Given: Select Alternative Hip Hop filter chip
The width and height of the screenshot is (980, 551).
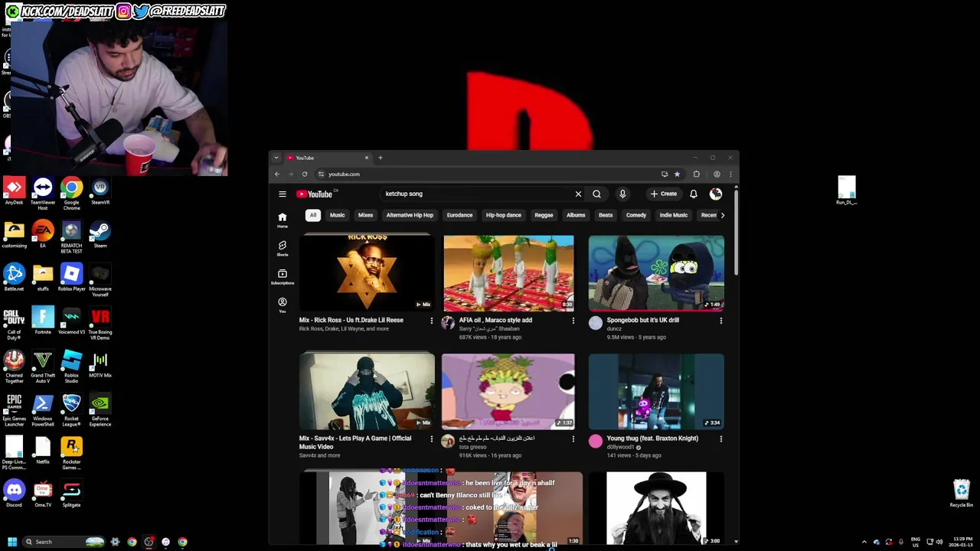Looking at the screenshot, I should 410,215.
